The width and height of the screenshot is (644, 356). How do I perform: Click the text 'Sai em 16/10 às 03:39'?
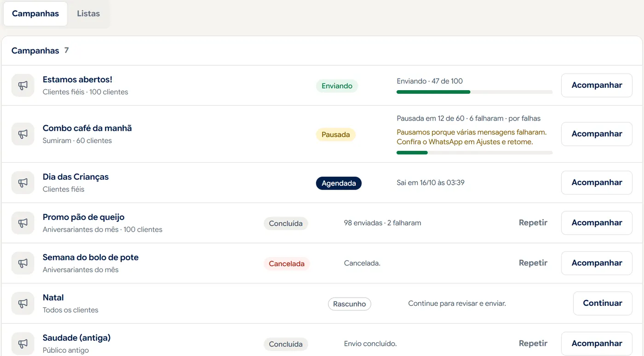(431, 183)
